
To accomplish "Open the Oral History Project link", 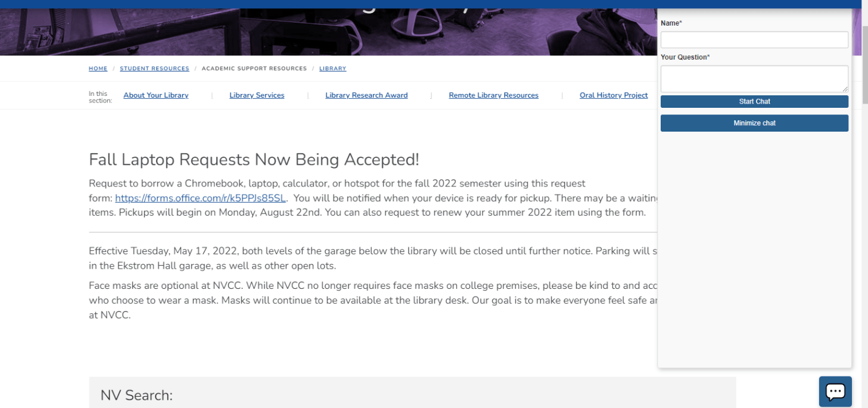I will (x=614, y=95).
